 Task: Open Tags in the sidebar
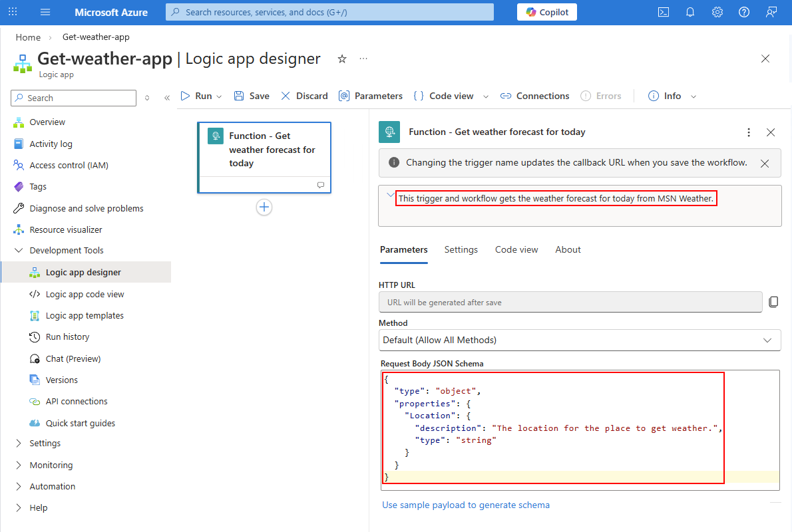coord(37,187)
